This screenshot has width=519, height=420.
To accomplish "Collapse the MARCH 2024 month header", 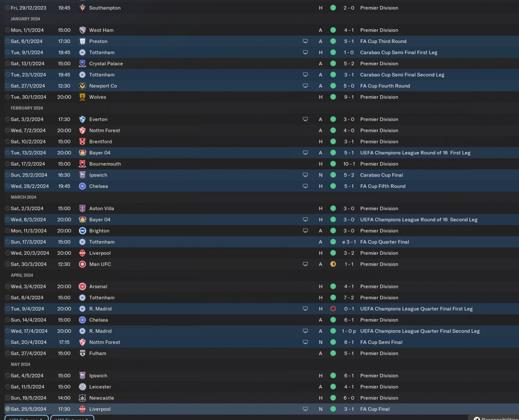I will click(23, 197).
